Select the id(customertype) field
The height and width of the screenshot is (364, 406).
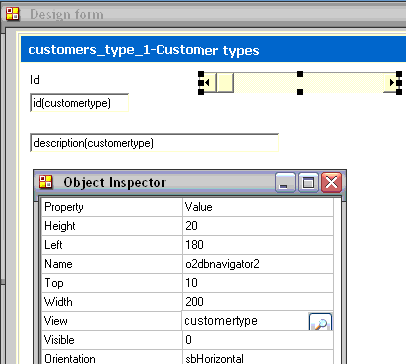click(79, 103)
